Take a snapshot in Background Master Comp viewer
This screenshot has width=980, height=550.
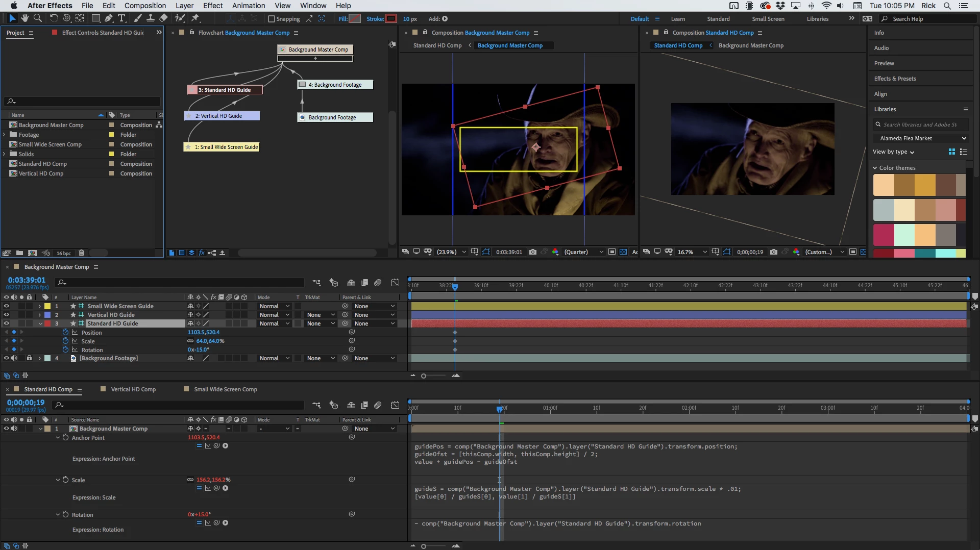coord(533,252)
